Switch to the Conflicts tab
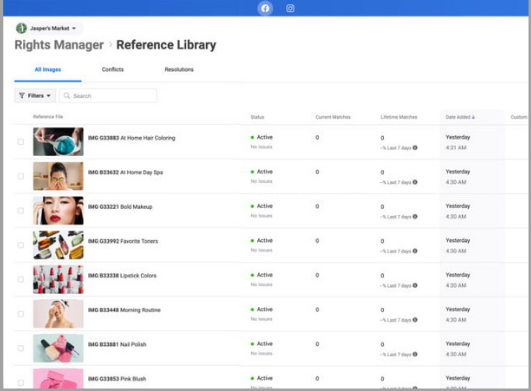This screenshot has width=531, height=391. point(113,69)
